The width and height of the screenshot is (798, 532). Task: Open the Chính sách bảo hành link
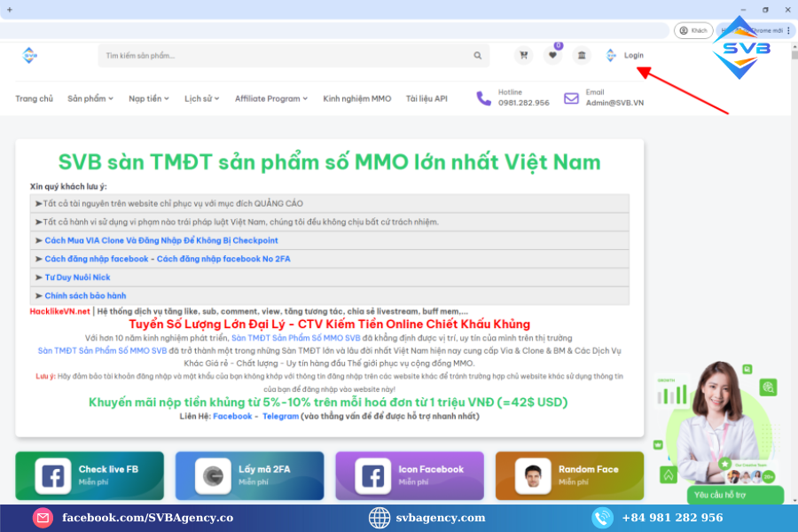pos(85,295)
